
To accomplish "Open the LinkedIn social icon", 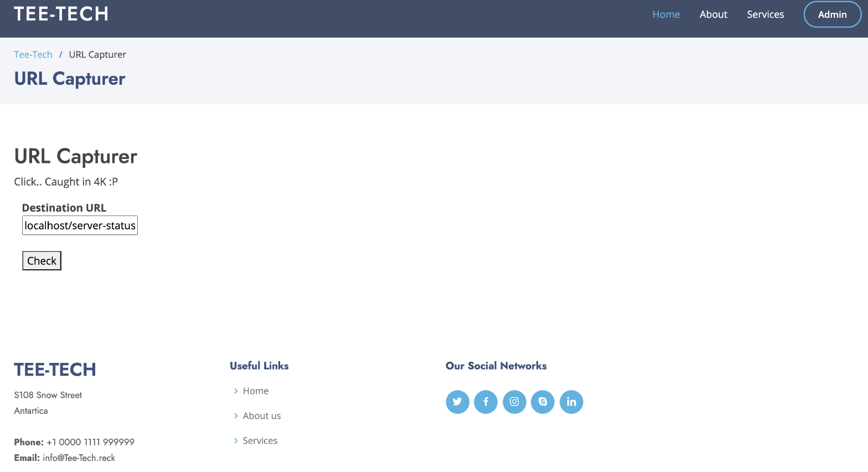I will point(571,402).
